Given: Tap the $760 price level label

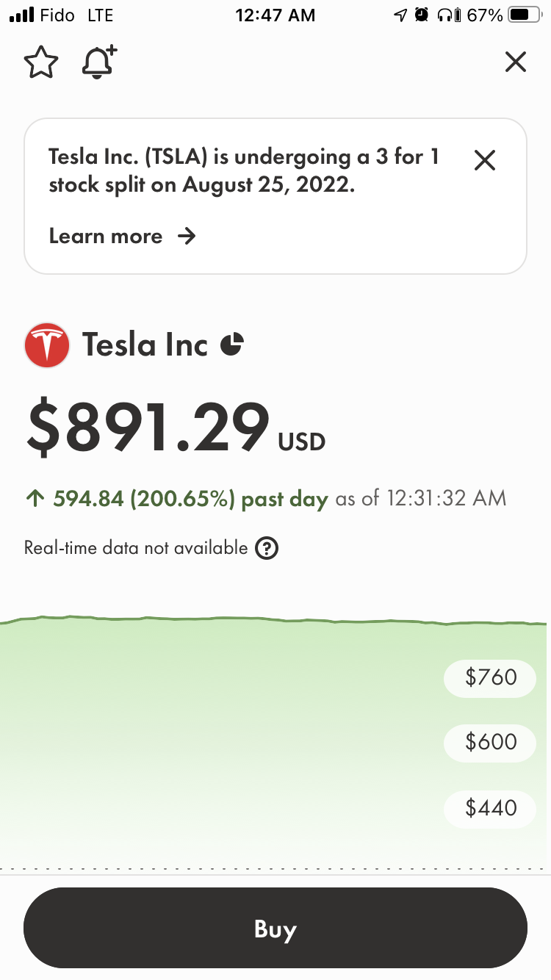Looking at the screenshot, I should [x=491, y=677].
